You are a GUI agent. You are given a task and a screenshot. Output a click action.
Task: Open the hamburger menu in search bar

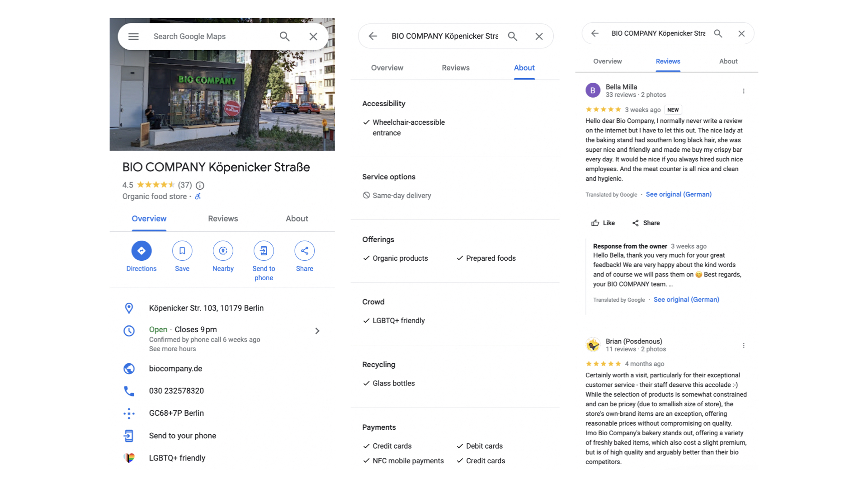(133, 36)
